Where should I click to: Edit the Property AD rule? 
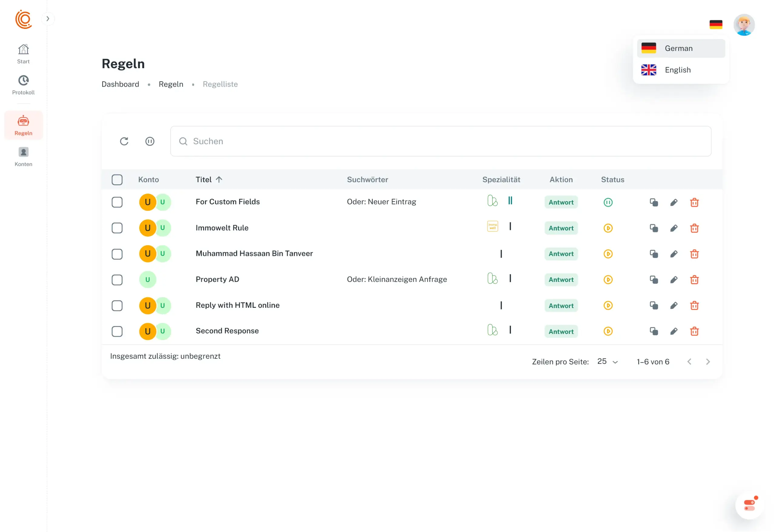[674, 279]
